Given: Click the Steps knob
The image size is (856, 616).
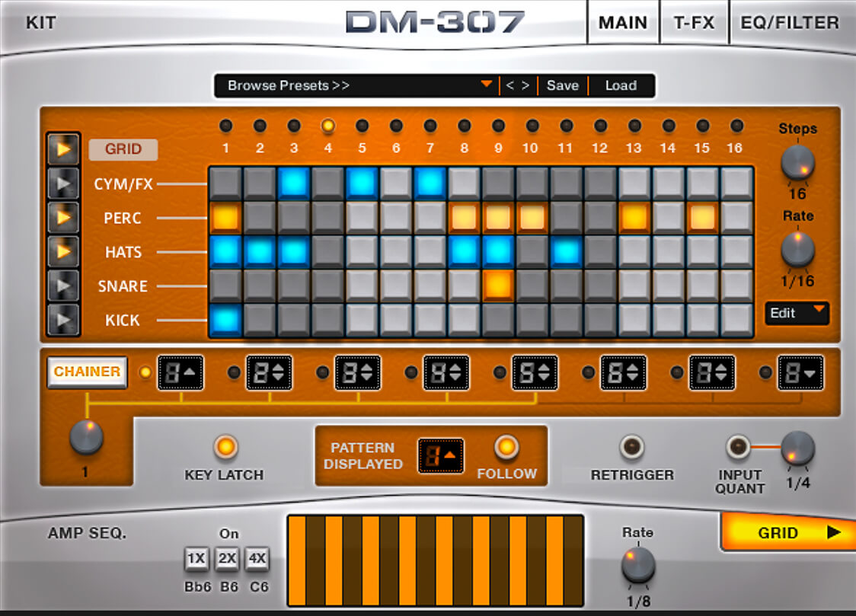Looking at the screenshot, I should 797,162.
